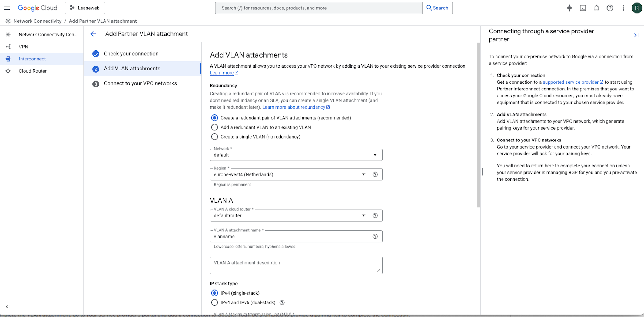Viewport: 644px width, 317px height.
Task: Focus the VLAN A attachment description field
Action: coord(296,265)
